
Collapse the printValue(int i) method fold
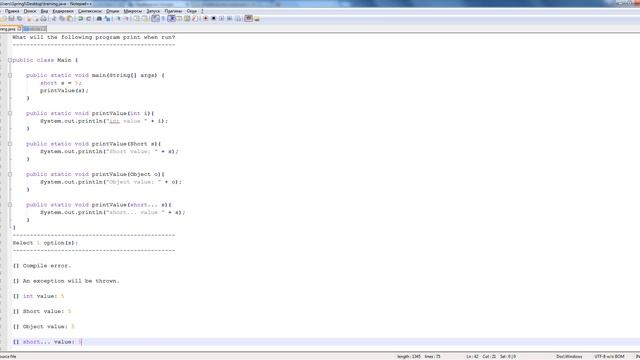tap(10, 113)
